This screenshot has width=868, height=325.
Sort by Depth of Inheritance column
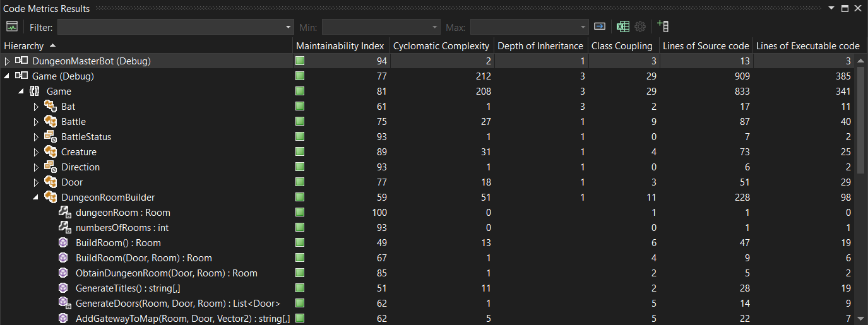(541, 45)
